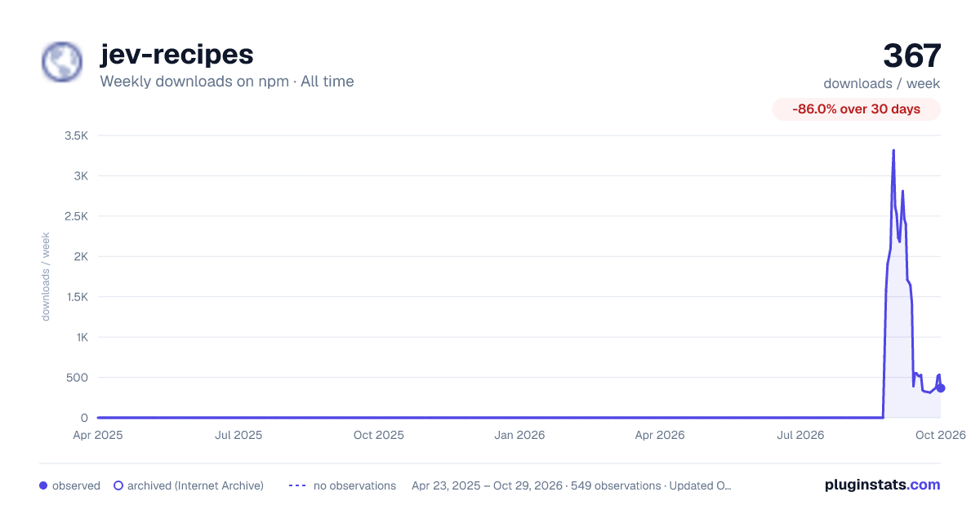Click 'archived (Internet Archive)' legend label
Screen dimensions: 980x514
coord(195,485)
